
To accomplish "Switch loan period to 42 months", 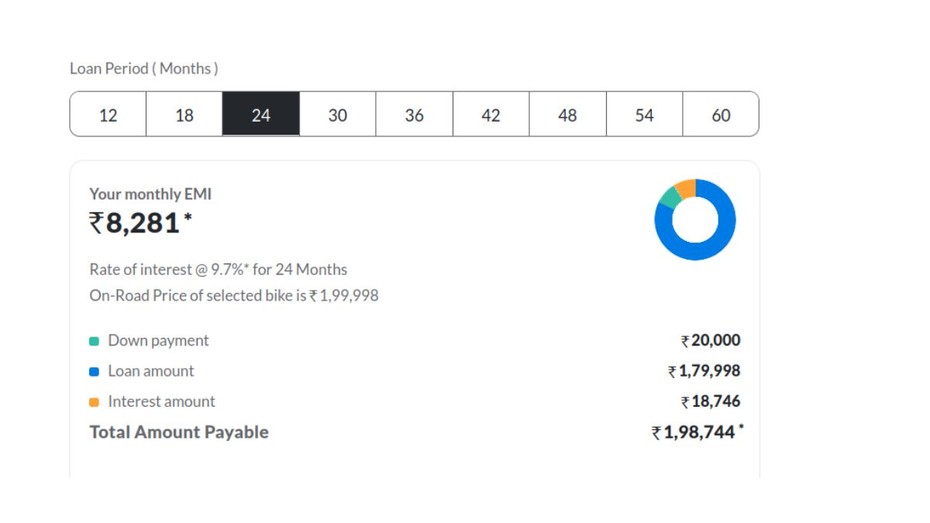I will 491,115.
